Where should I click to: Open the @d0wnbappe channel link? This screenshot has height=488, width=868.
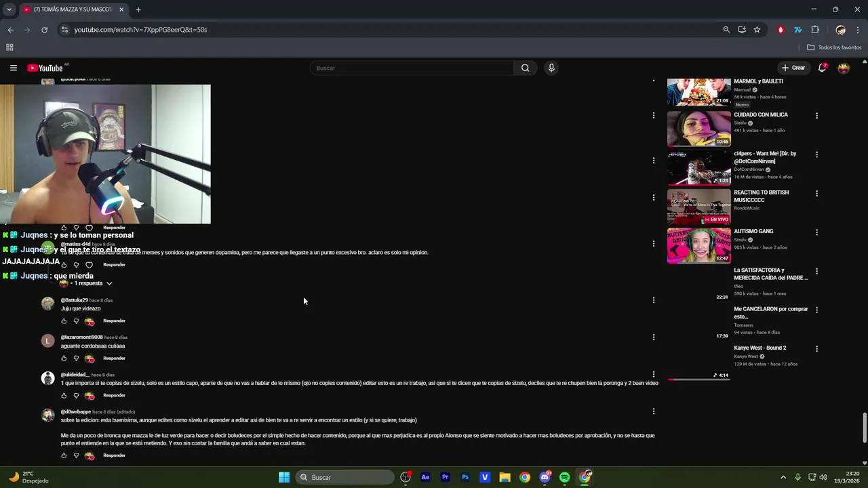click(75, 412)
